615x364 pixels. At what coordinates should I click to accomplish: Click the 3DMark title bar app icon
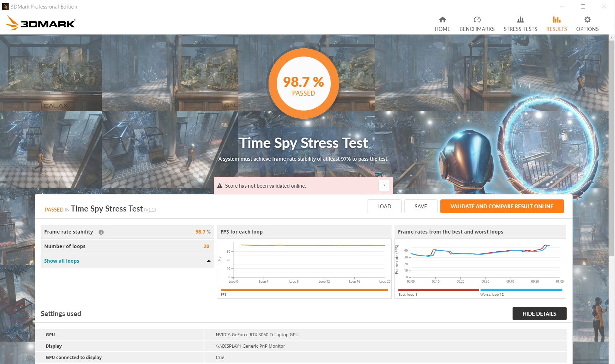[x=5, y=6]
